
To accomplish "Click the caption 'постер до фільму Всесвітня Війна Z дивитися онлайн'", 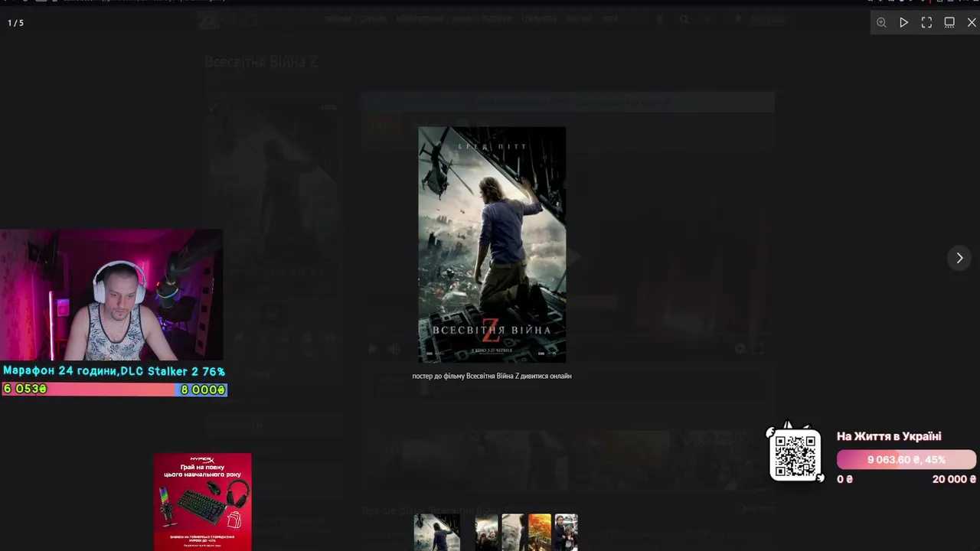I will [x=492, y=376].
